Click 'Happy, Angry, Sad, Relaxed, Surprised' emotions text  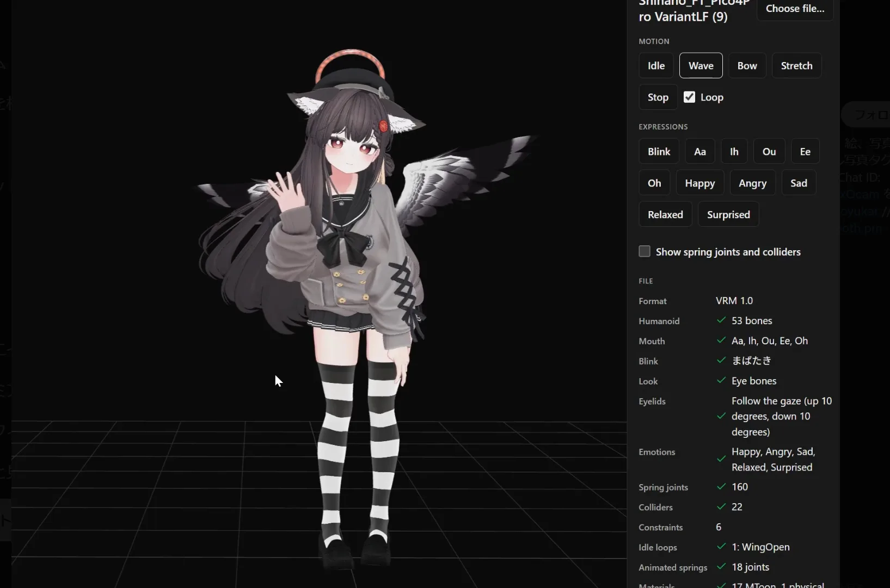[773, 460]
